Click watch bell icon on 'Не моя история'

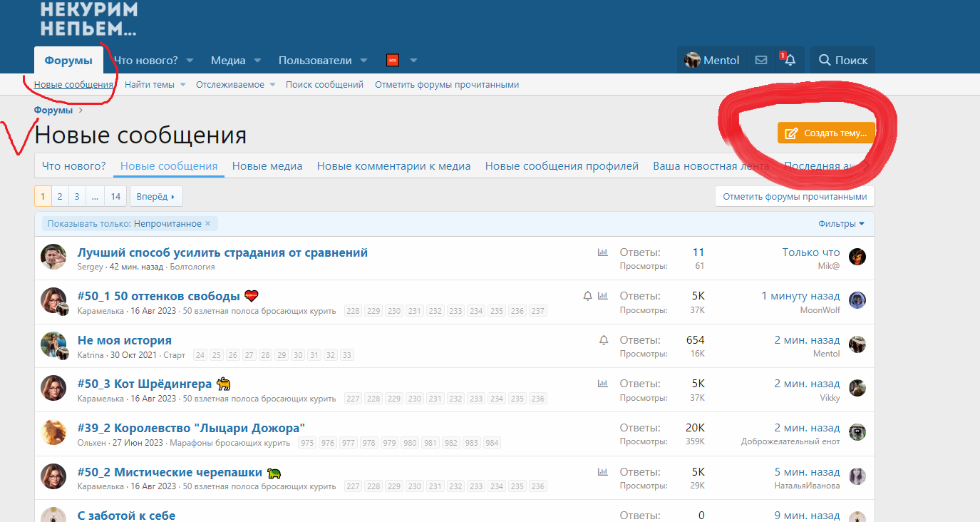click(604, 340)
